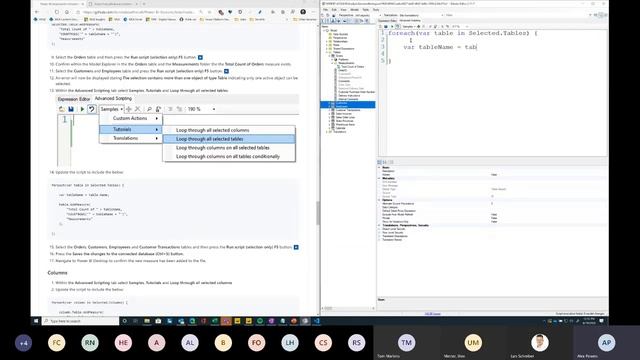640x360 pixels.
Task: Select the highlighted Customers table row
Action: (348, 103)
